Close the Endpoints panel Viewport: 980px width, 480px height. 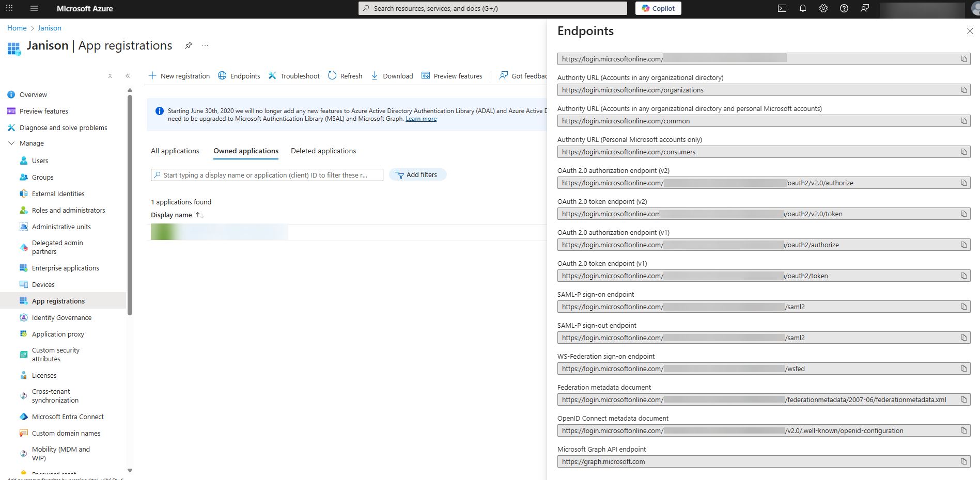pos(970,31)
